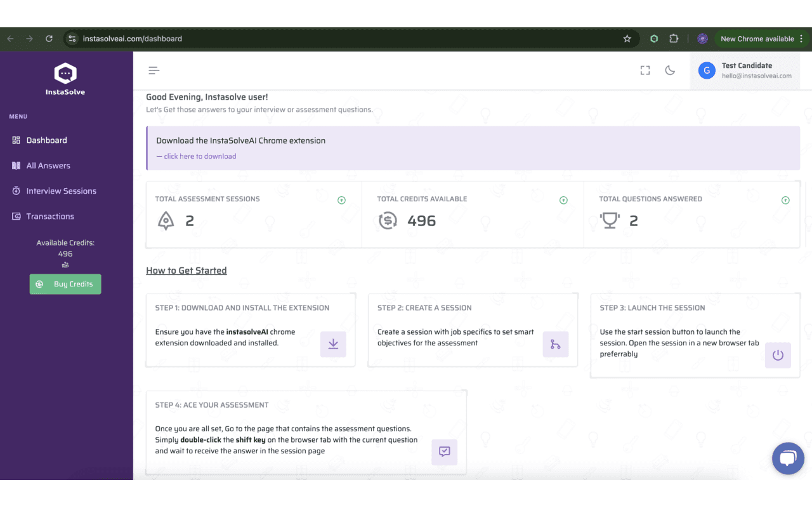Screen dimensions: 812x508
Task: Toggle dark mode with the moon icon
Action: tap(670, 70)
